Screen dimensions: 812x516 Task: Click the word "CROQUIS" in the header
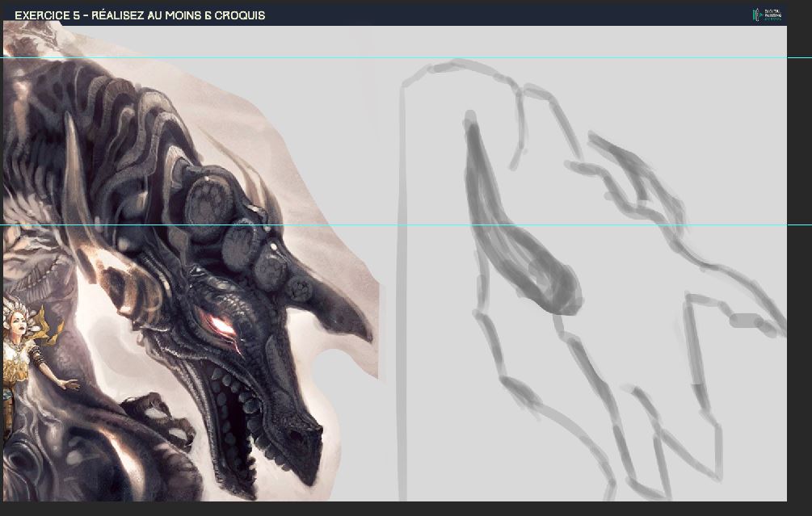coord(239,15)
